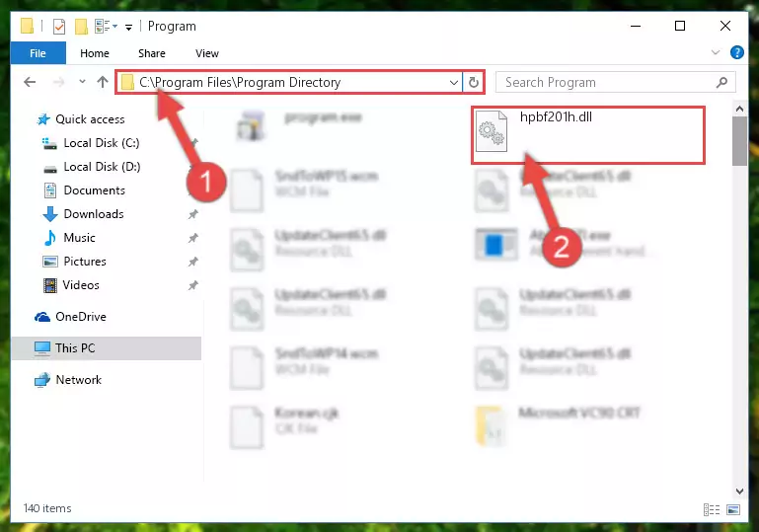Open the Share ribbon tab

coord(152,53)
